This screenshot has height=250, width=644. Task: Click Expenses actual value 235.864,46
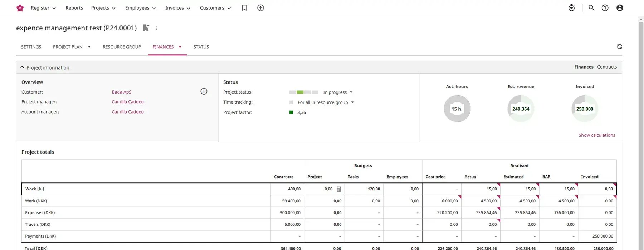[x=486, y=213]
